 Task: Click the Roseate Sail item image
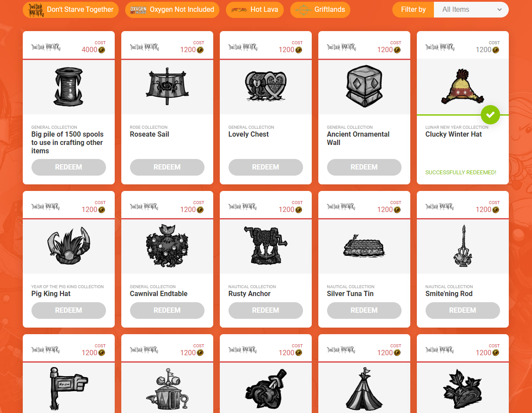tap(167, 87)
